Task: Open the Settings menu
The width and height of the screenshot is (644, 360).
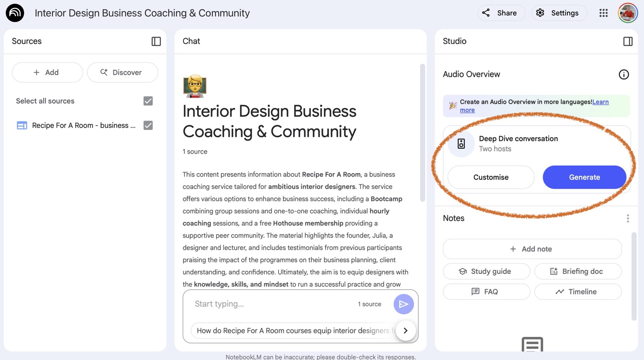Action: click(x=559, y=13)
